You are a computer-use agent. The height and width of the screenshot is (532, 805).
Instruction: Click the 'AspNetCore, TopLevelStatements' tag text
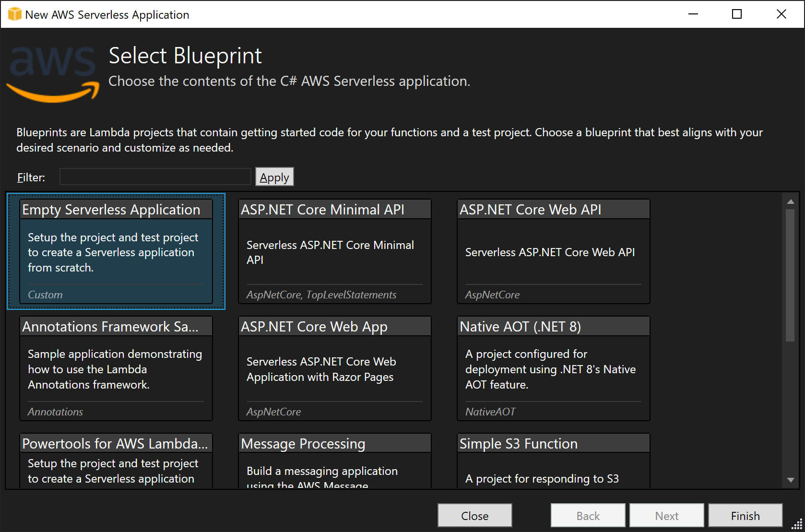(x=321, y=295)
